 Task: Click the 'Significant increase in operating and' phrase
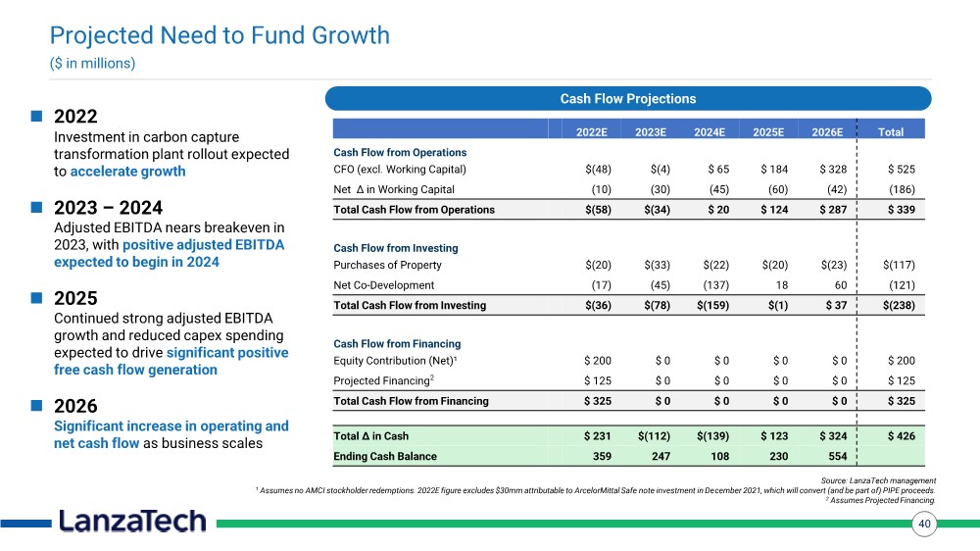pos(171,426)
